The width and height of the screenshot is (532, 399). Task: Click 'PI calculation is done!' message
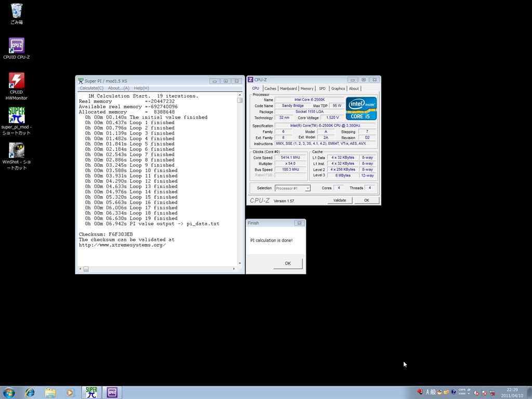point(271,240)
